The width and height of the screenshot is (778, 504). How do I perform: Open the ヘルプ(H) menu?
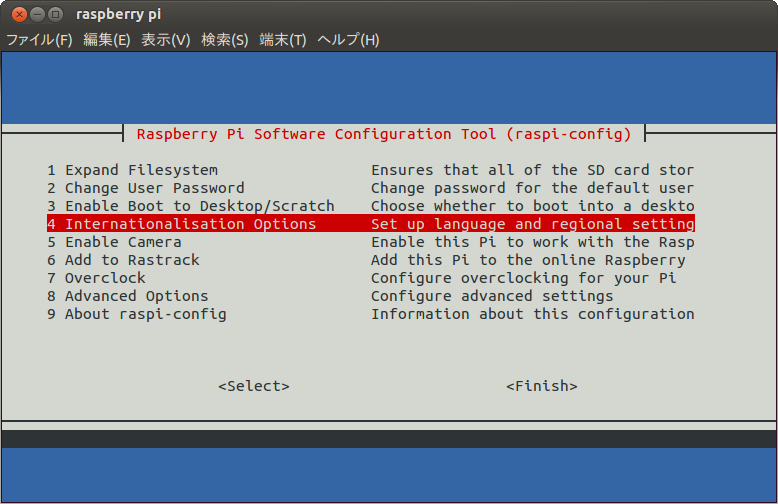point(348,40)
